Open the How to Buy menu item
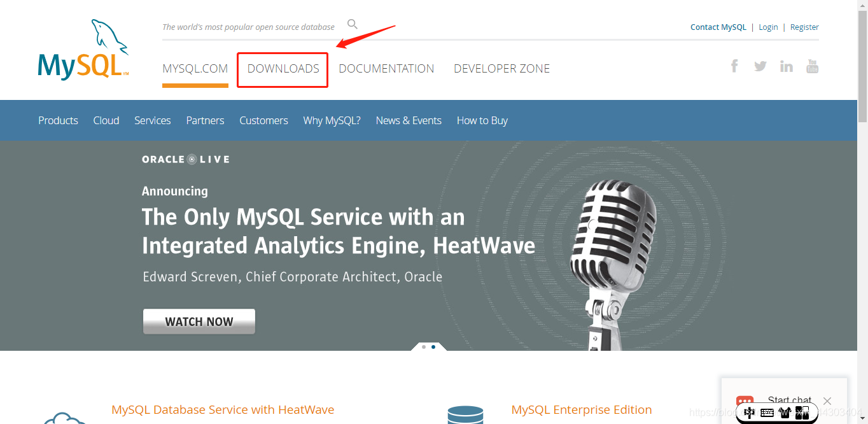Viewport: 868px width, 424px height. pos(482,120)
